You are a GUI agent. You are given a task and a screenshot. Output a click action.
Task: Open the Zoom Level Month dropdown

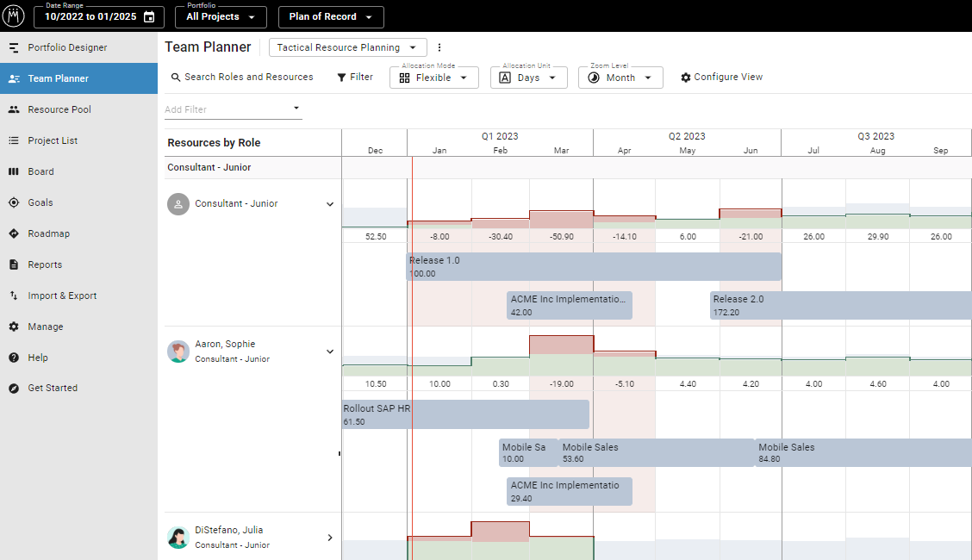(x=620, y=77)
